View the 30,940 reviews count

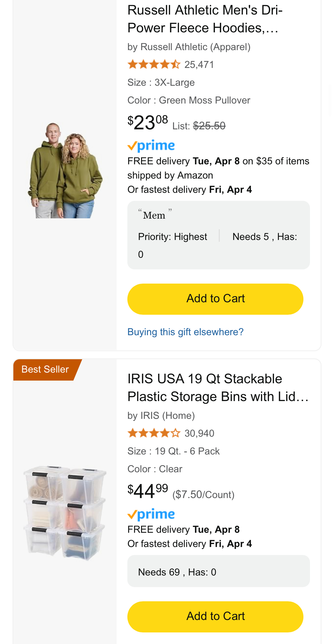[x=199, y=433]
